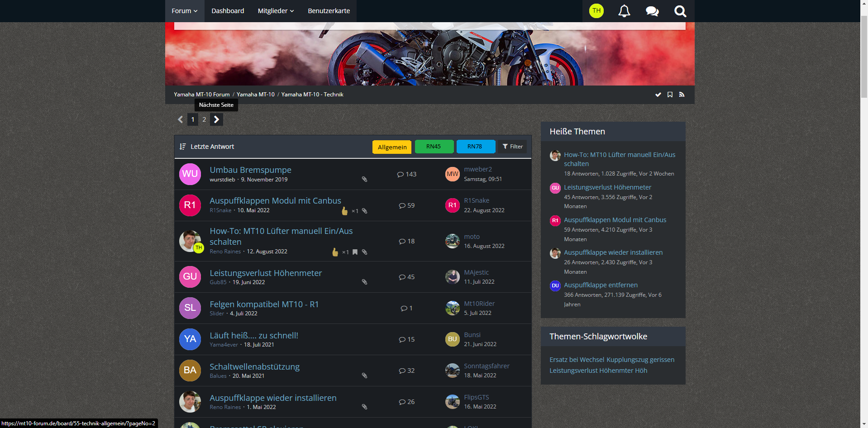The image size is (868, 428).
Task: Open the Filter dropdown
Action: coord(512,147)
